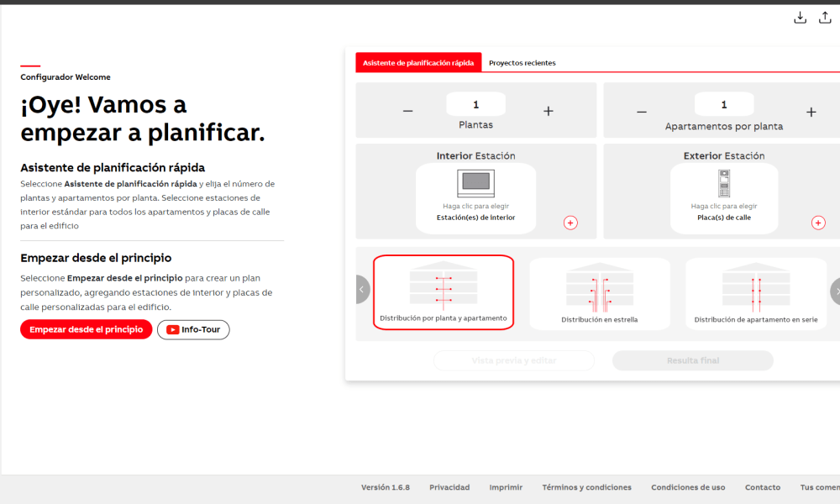The image size is (840, 504).
Task: Decrease Plantas using the minus stepper
Action: [x=408, y=110]
